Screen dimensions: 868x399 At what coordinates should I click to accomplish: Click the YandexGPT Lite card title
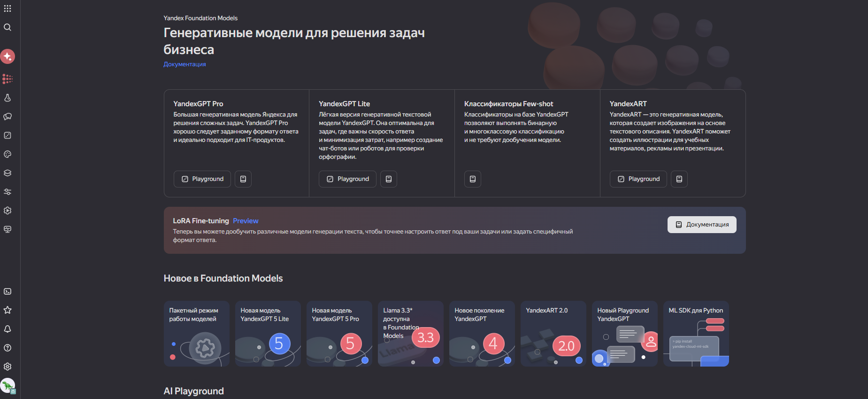[344, 104]
